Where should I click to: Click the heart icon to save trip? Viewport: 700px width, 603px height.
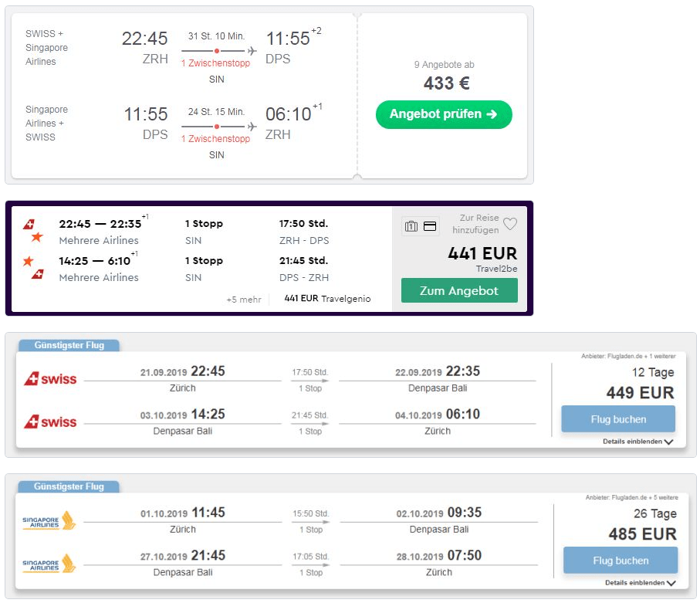(x=510, y=223)
